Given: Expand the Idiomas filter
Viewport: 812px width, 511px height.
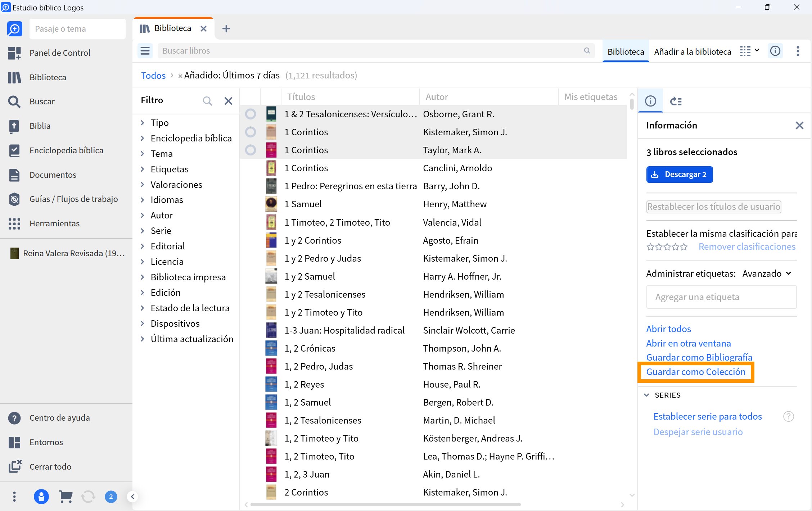Looking at the screenshot, I should coord(143,200).
